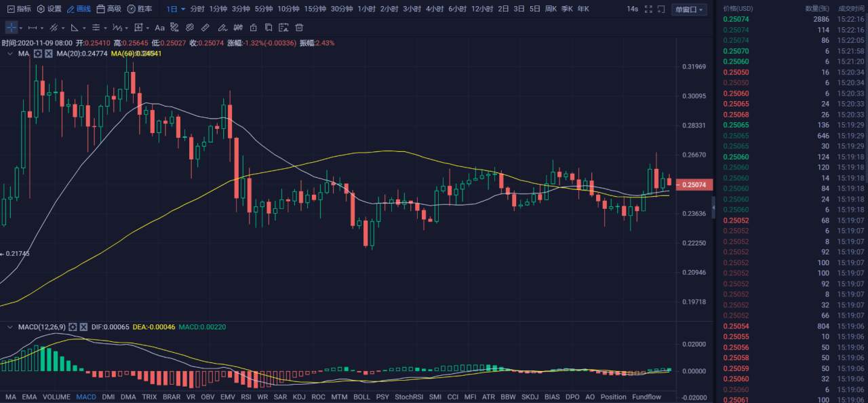Click the current price label 0.25074 on axis
The width and height of the screenshot is (868, 403).
tap(695, 185)
